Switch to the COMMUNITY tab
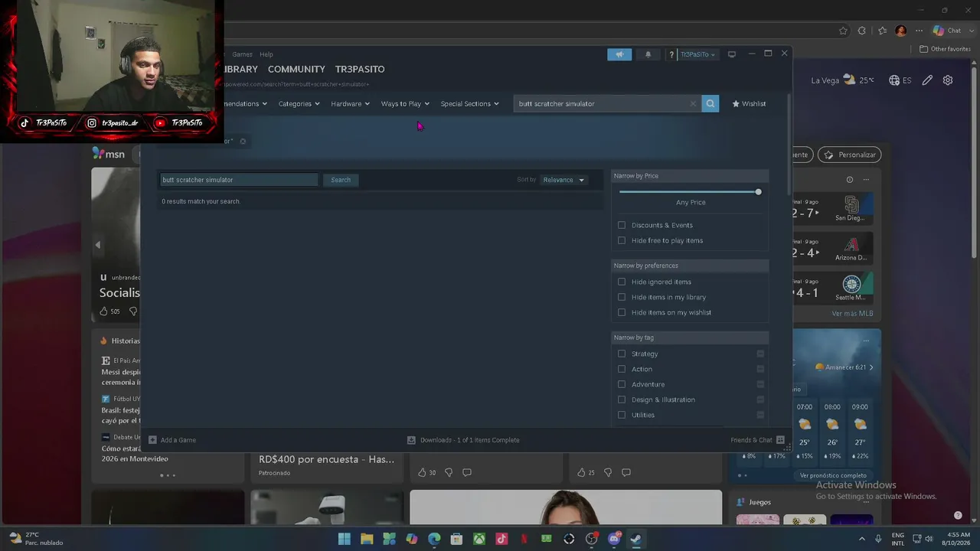The height and width of the screenshot is (551, 980). point(296,69)
